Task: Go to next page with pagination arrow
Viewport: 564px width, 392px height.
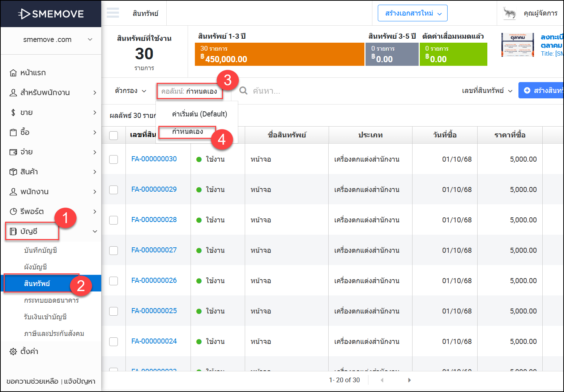Action: 409,380
